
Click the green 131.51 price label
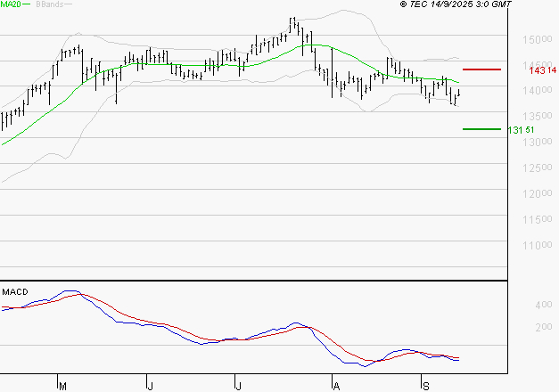click(x=520, y=130)
